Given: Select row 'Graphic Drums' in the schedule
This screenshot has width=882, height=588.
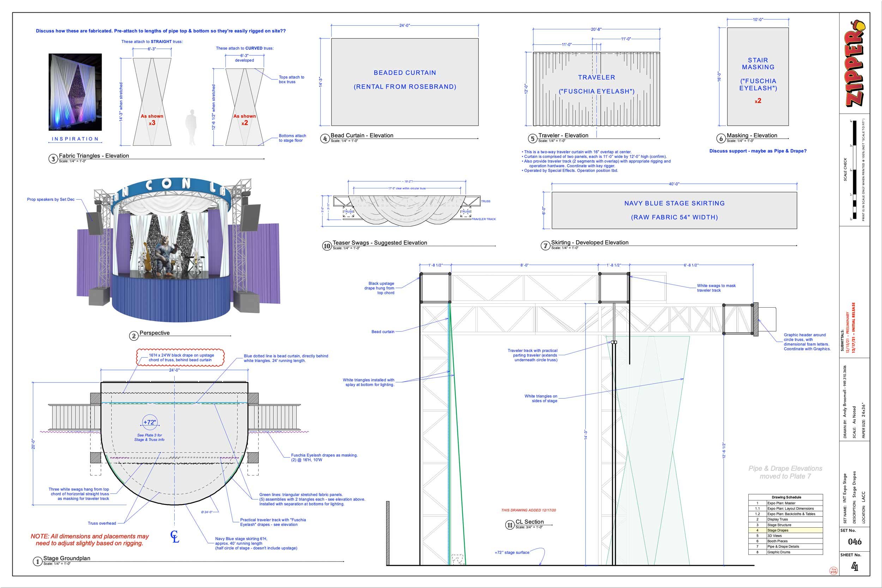Looking at the screenshot, I should 786,552.
